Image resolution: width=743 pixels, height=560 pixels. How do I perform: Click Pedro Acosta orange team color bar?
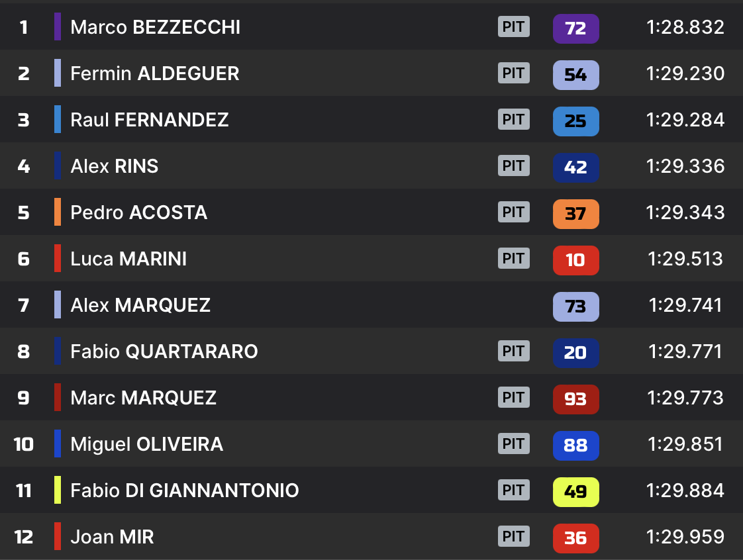point(58,212)
